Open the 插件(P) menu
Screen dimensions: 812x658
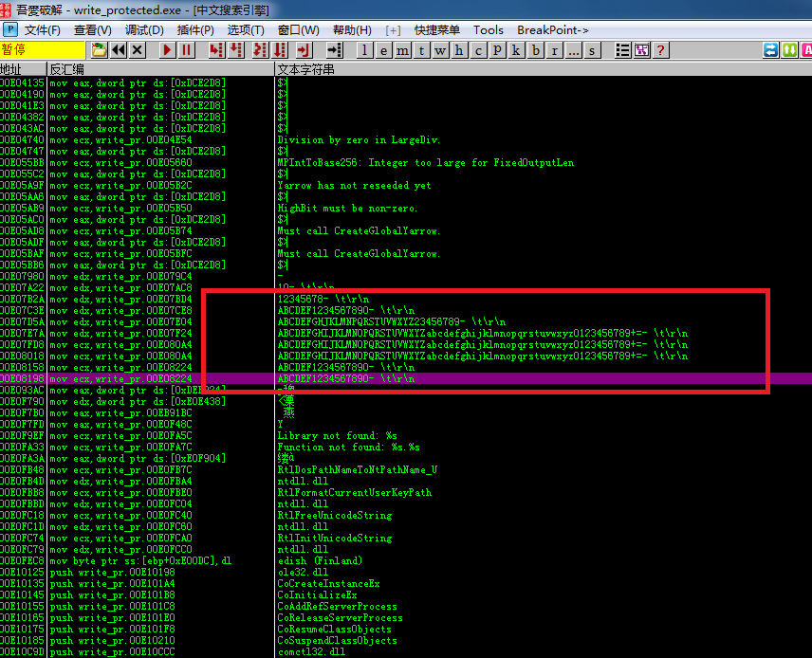pos(195,30)
